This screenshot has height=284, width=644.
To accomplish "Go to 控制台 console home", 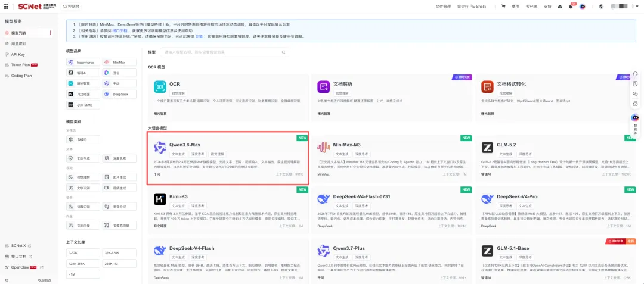I will tap(71, 7).
